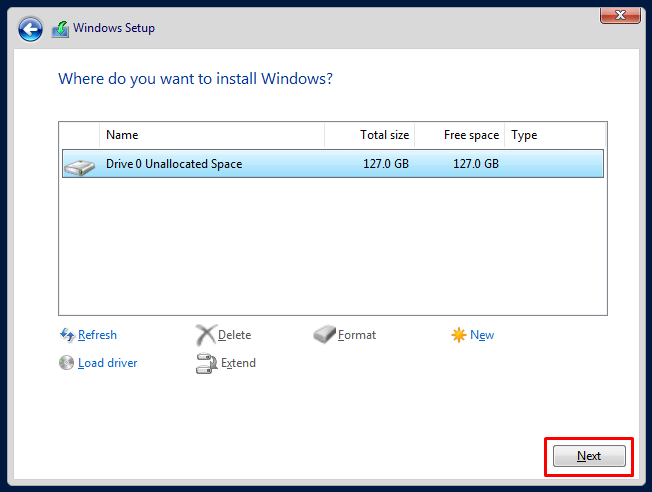The width and height of the screenshot is (652, 492).
Task: Click the Drive 0 hard disk icon
Action: (79, 167)
